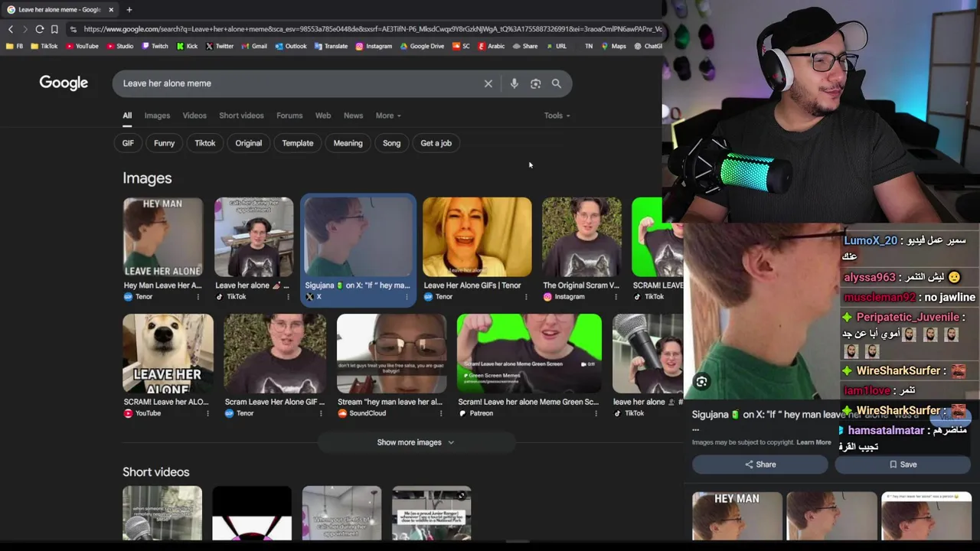The width and height of the screenshot is (980, 551).
Task: Expand the More search filter dropdown
Action: 388,116
